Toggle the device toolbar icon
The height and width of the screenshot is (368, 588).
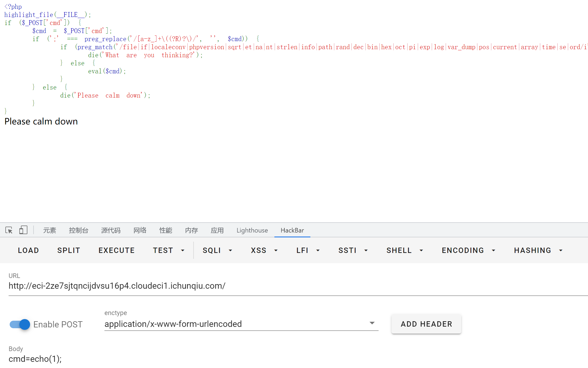[x=23, y=230]
